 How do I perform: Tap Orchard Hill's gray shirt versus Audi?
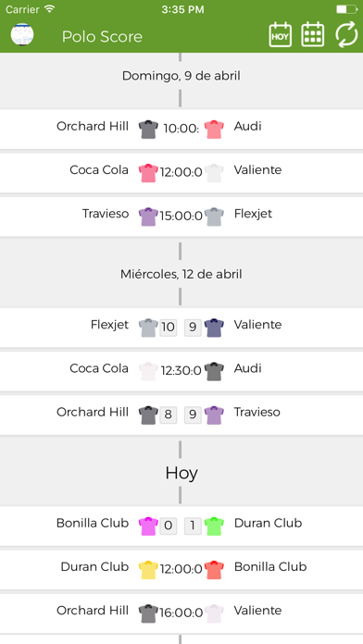[x=148, y=129]
